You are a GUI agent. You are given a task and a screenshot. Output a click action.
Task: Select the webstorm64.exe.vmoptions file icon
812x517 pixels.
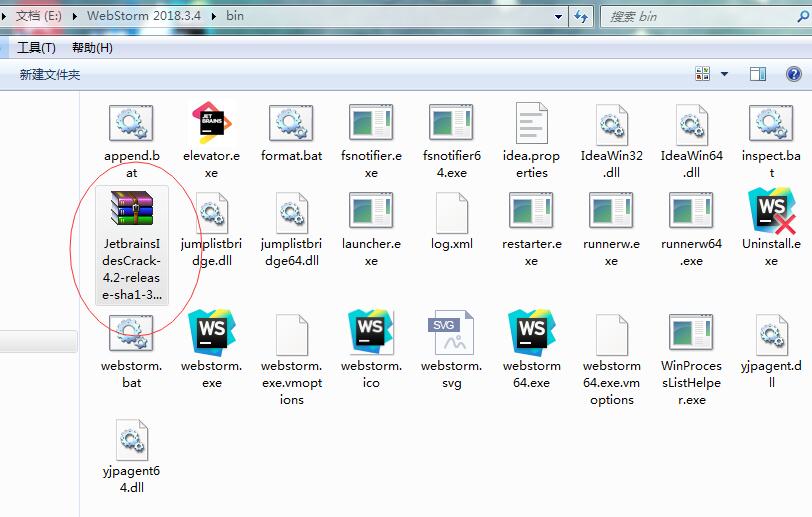612,334
